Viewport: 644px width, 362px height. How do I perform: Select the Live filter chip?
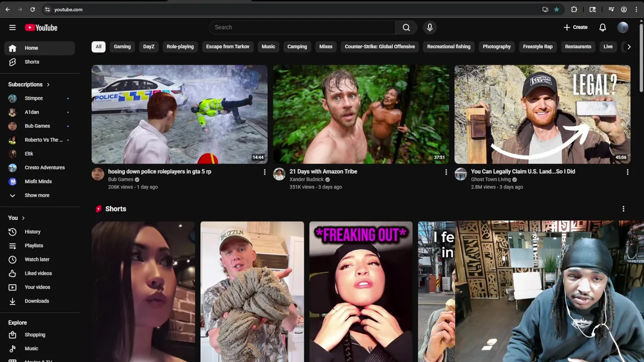(608, 47)
